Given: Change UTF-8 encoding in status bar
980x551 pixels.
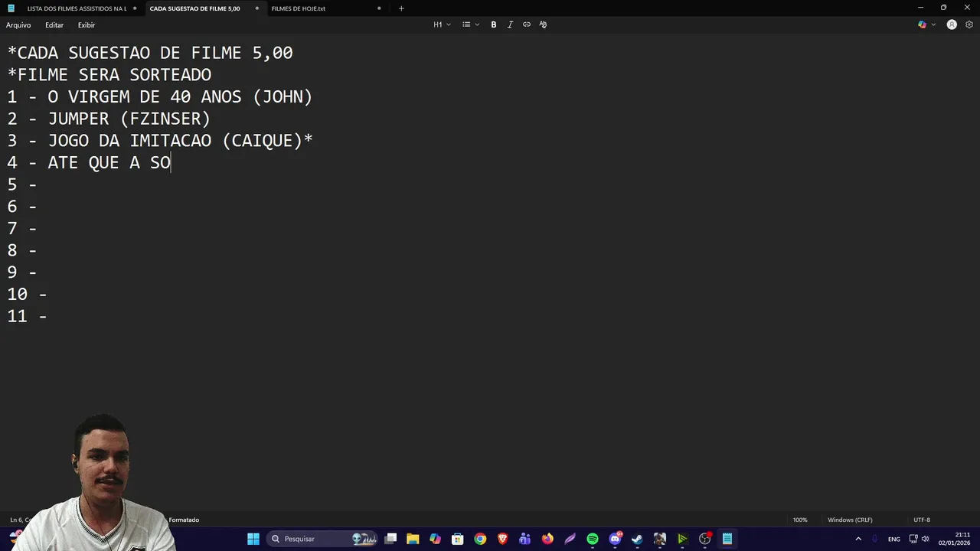Looking at the screenshot, I should [x=922, y=520].
